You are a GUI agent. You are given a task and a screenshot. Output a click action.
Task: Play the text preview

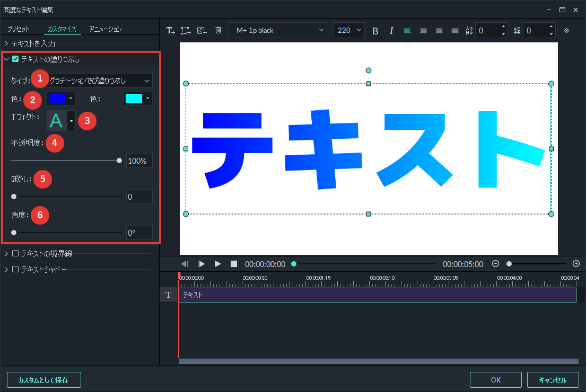pyautogui.click(x=217, y=264)
